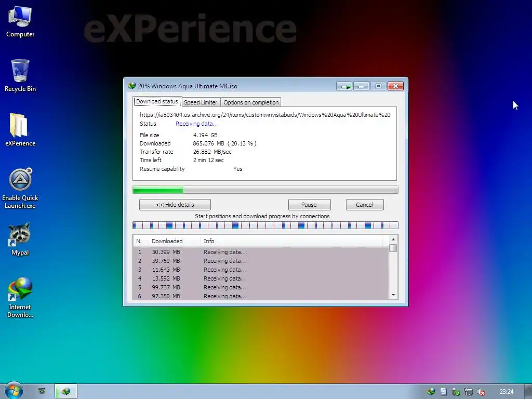Click the connections progress segment bar

(x=265, y=225)
